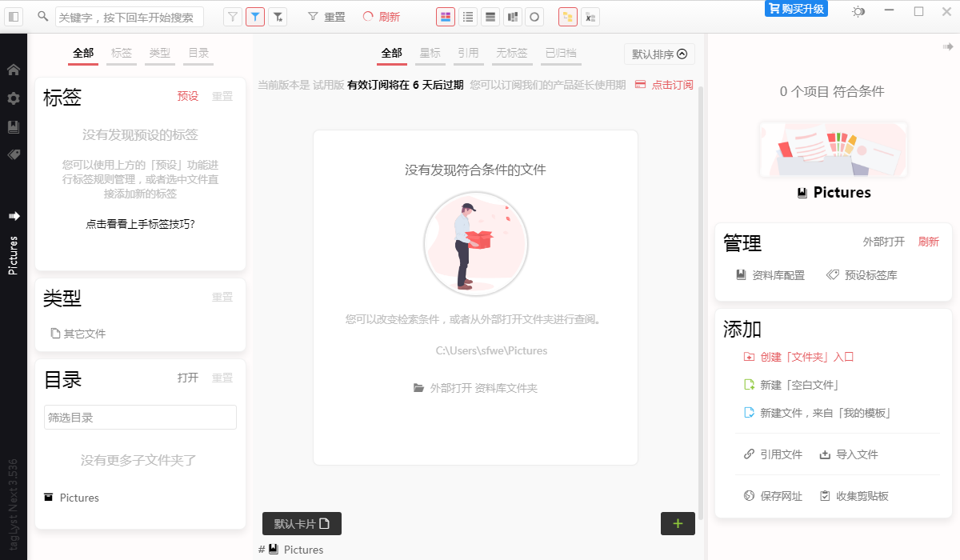Toggle the light/dark theme icon
Viewport: 960px width, 560px height.
pyautogui.click(x=858, y=12)
